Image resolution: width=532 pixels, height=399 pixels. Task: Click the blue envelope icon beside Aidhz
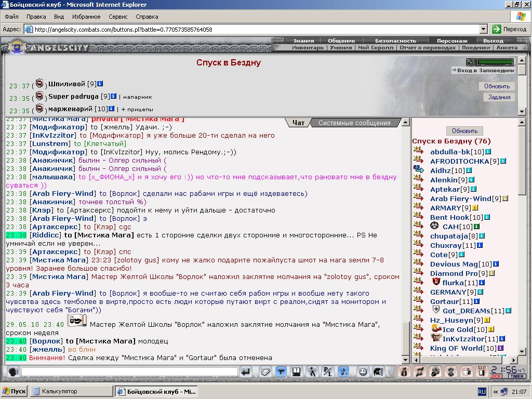419,169
